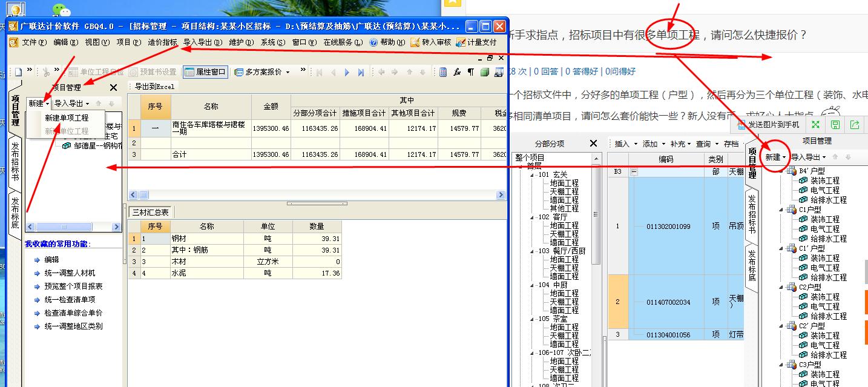Image resolution: width=868 pixels, height=387 pixels.
Task: Click the 分部分项合计 column header
Action: pyautogui.click(x=315, y=113)
